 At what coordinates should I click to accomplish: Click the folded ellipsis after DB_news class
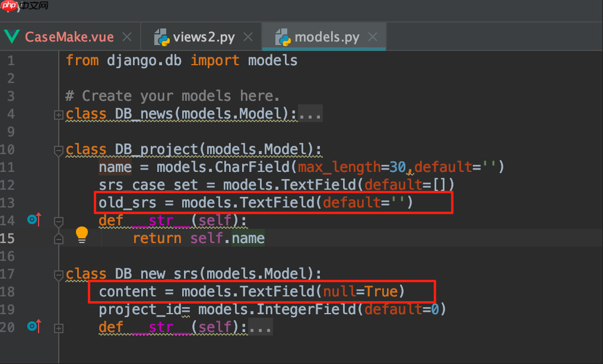click(x=310, y=113)
